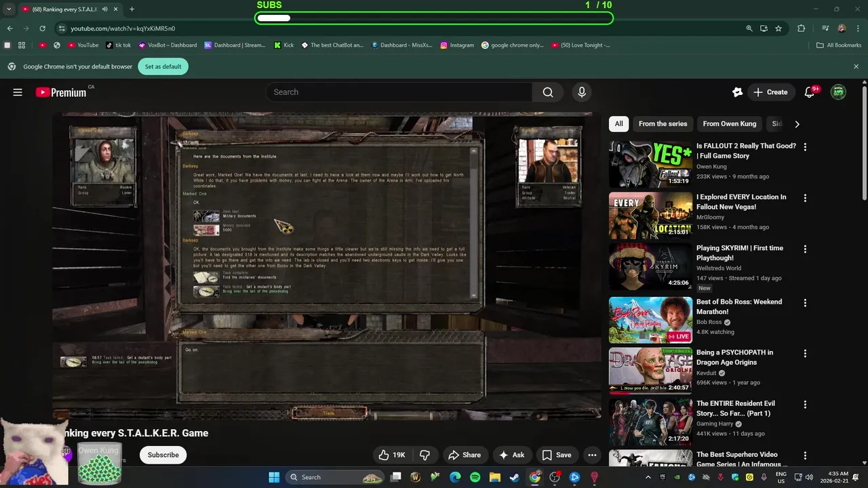Dismiss the default browser infobar

click(856, 66)
